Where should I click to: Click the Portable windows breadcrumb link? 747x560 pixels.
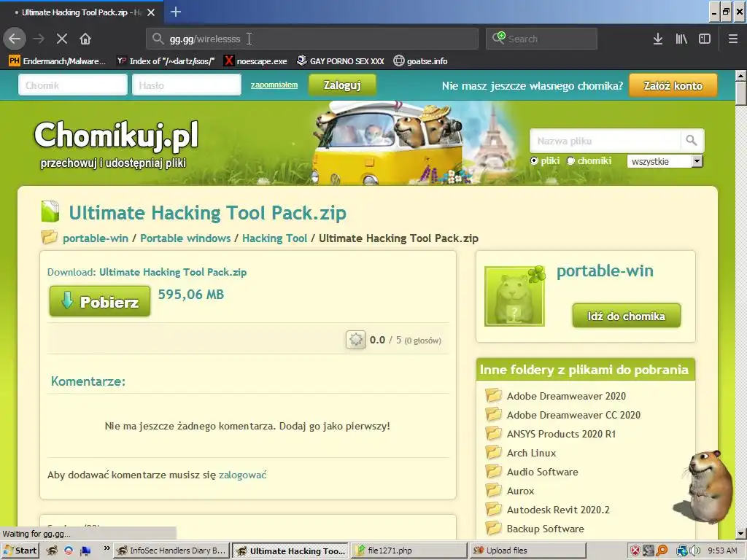(185, 238)
